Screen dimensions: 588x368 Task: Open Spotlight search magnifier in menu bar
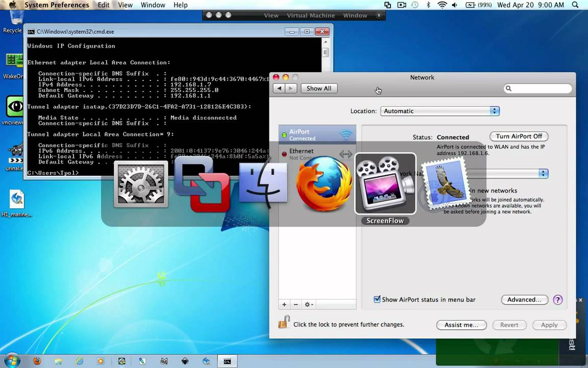575,5
